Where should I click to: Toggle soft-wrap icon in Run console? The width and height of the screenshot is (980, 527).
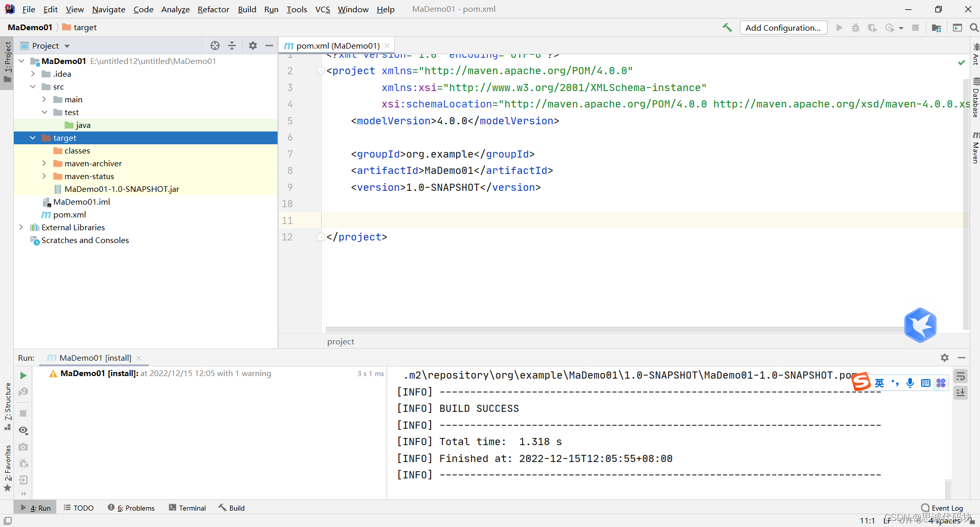[x=961, y=377]
